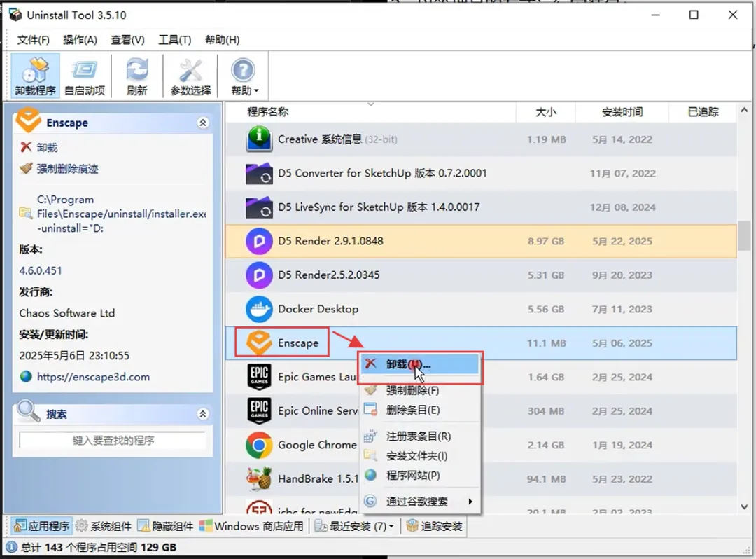Open the Help (帮助) toolbar dropdown
The width and height of the screenshot is (756, 559).
[x=244, y=76]
